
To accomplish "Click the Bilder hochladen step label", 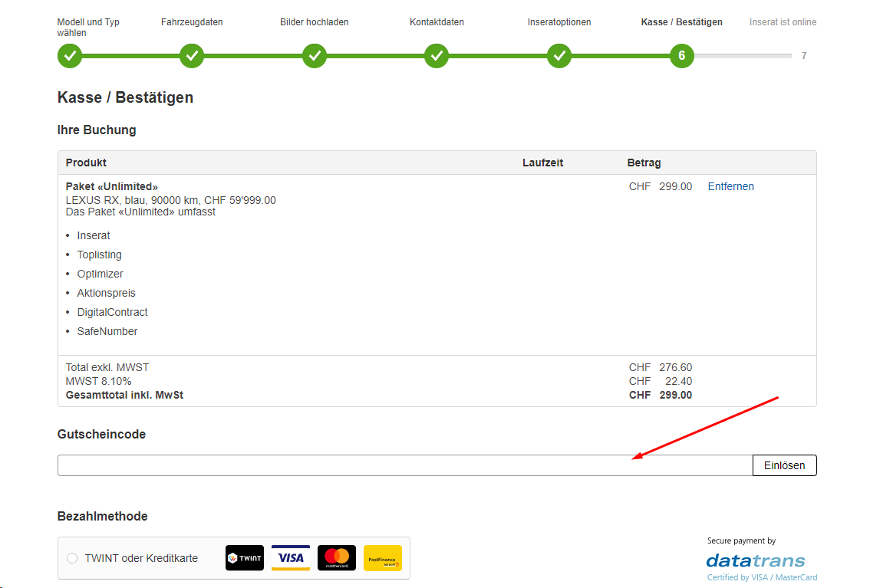I will pos(315,22).
